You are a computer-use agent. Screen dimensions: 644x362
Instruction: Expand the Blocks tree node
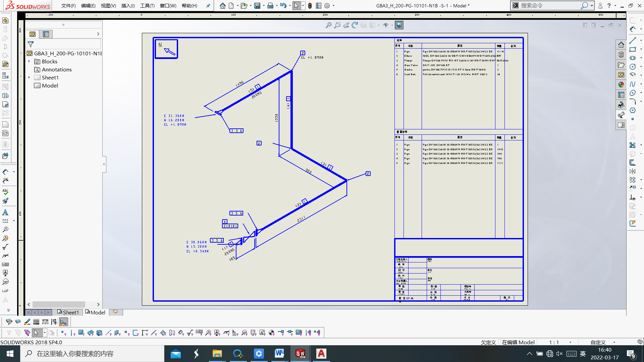point(29,61)
